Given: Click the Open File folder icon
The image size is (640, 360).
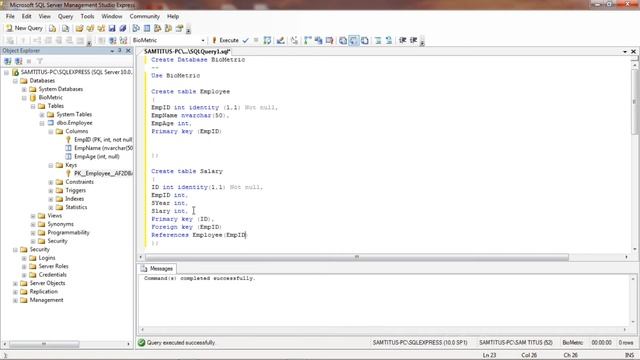Looking at the screenshot, I should tap(79, 28).
